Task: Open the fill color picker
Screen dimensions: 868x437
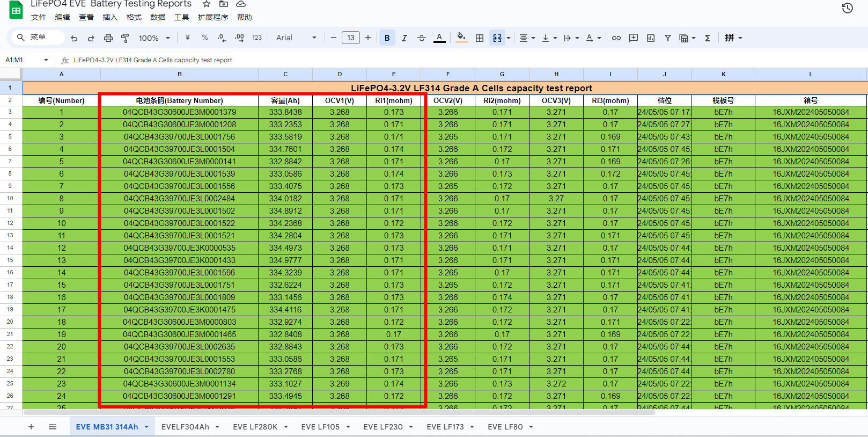Action: click(x=461, y=38)
